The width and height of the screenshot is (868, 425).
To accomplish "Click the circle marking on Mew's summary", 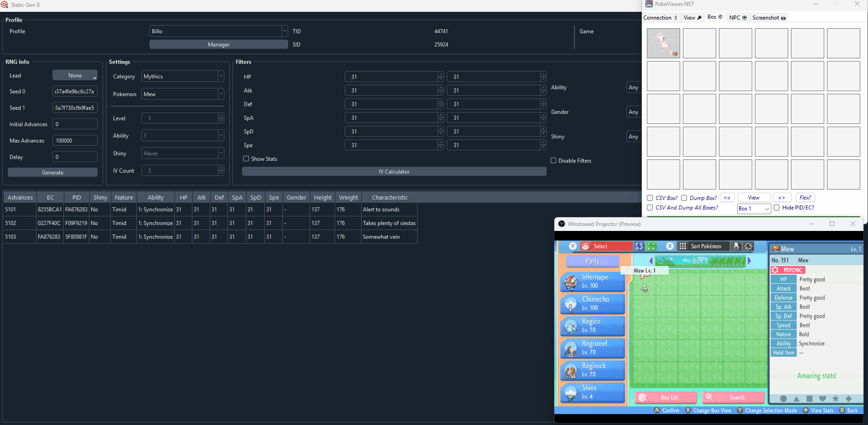I will (783, 399).
